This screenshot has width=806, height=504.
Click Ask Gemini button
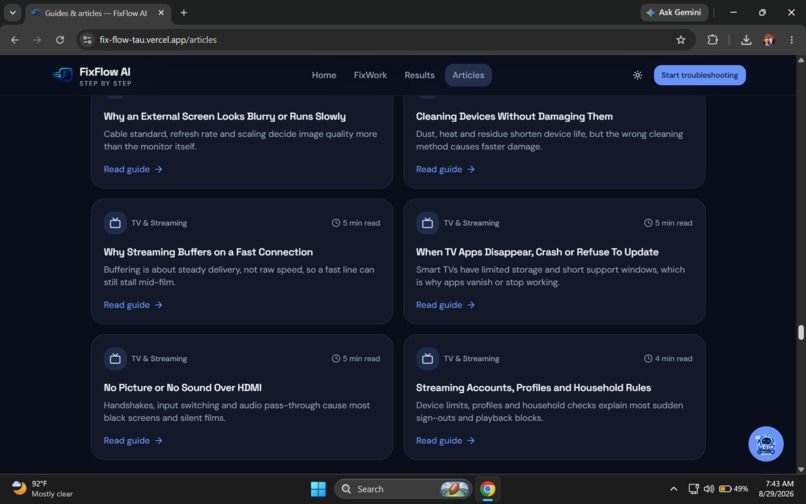tap(674, 12)
